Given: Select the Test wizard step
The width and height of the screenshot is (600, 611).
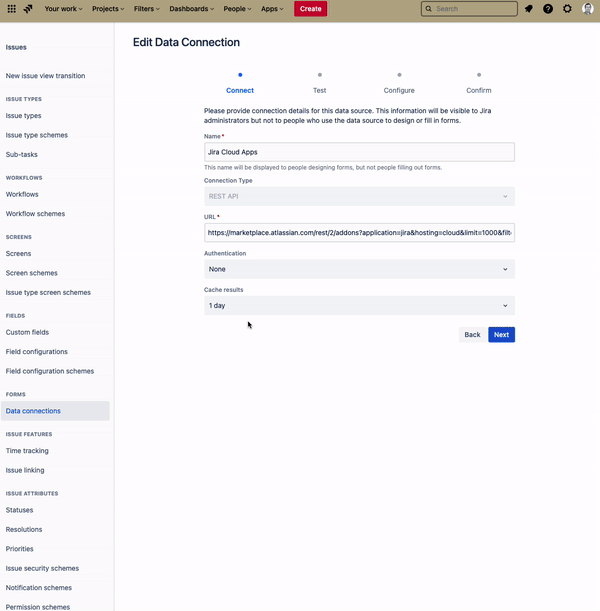Looking at the screenshot, I should click(x=319, y=90).
